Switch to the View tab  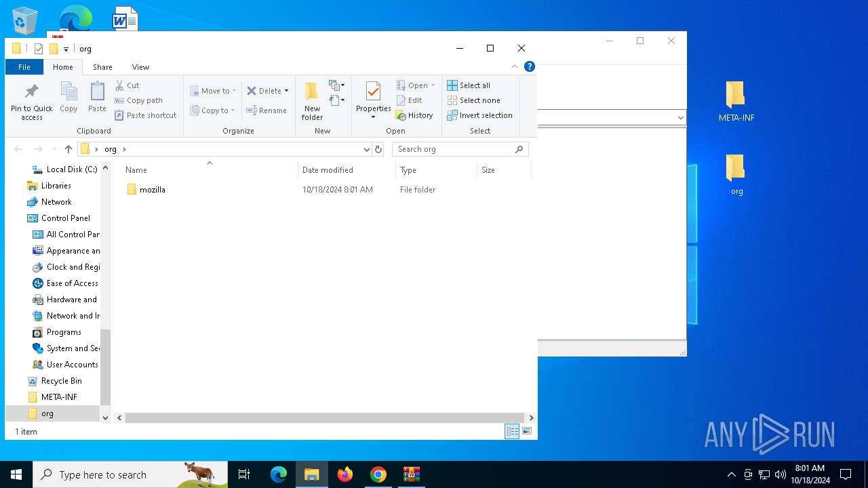coord(140,67)
